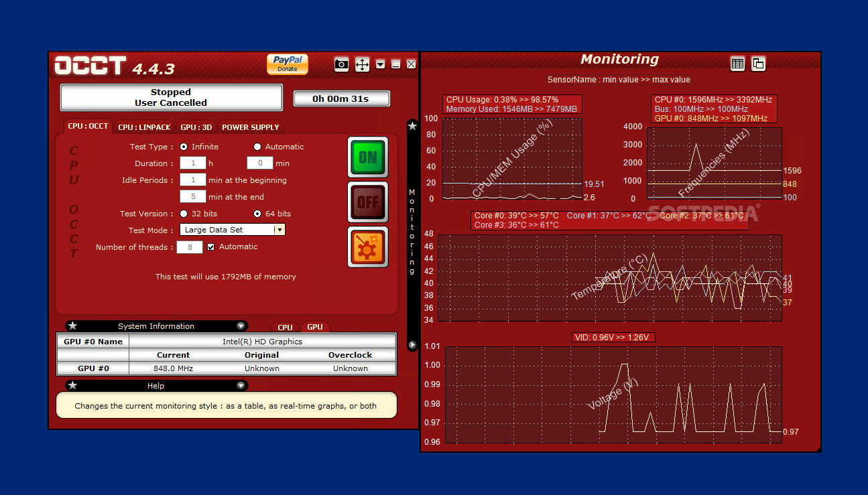
Task: Click idle period at the beginning field
Action: tap(193, 180)
